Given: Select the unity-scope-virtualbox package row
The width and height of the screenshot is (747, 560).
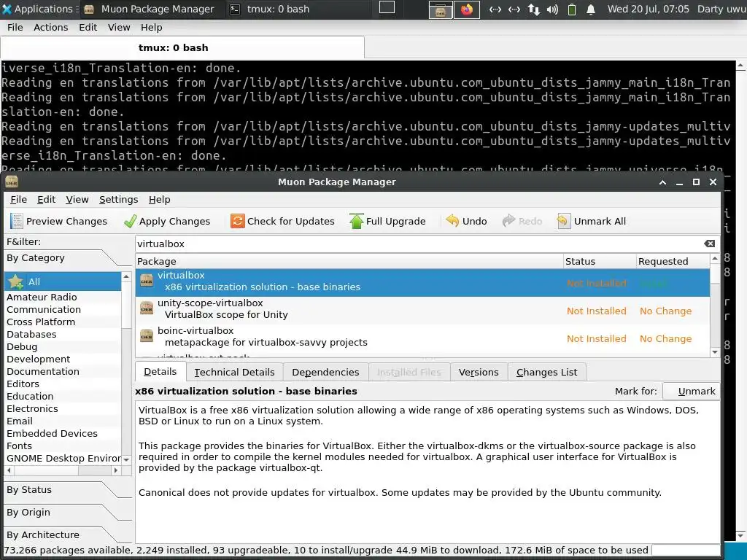Looking at the screenshot, I should (422, 311).
